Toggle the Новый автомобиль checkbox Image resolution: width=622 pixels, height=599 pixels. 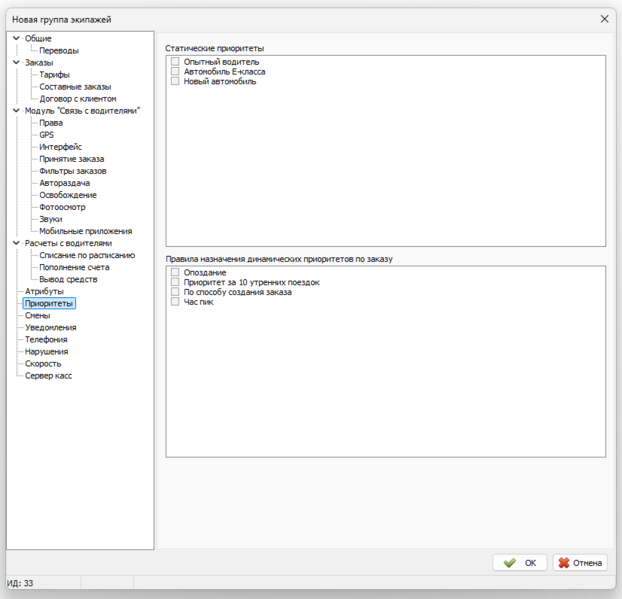coord(175,82)
